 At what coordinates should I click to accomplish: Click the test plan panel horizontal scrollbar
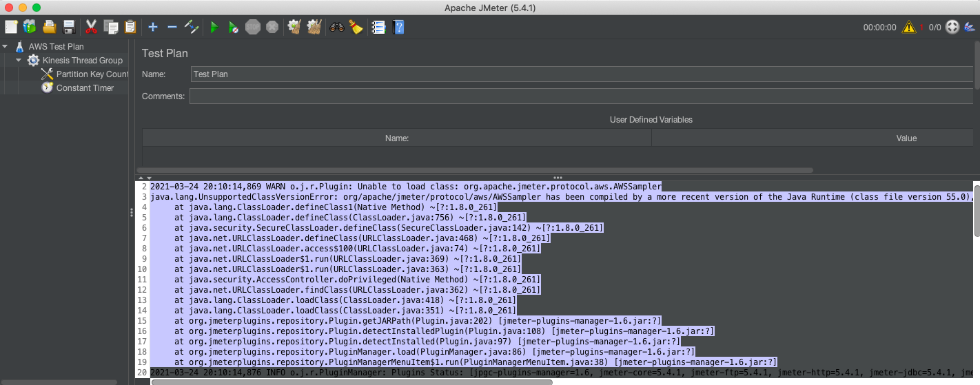[x=476, y=170]
